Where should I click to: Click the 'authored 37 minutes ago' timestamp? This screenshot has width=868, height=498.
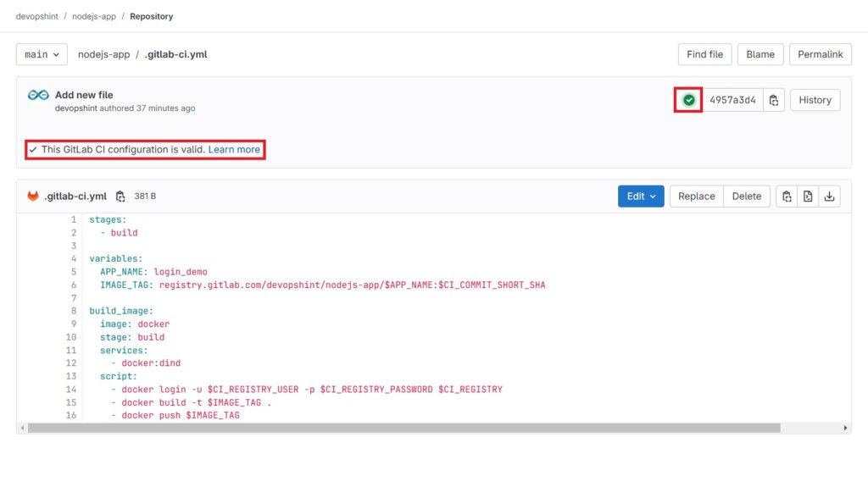click(x=147, y=108)
